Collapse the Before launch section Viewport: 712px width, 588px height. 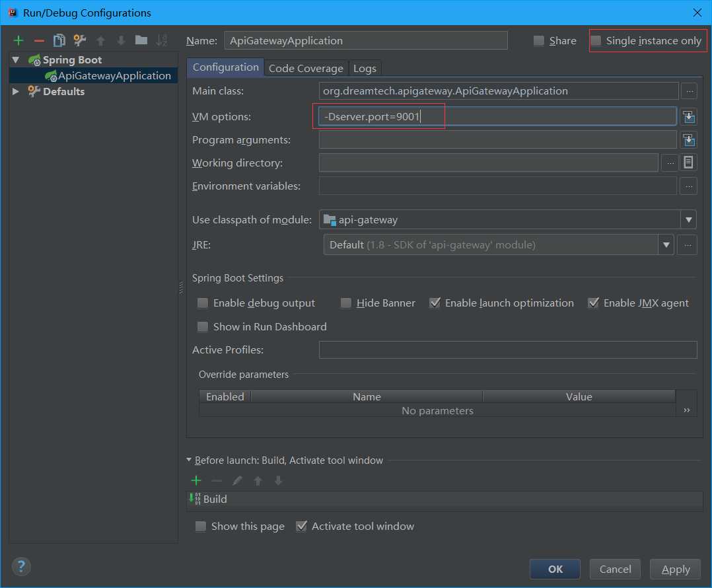(189, 460)
